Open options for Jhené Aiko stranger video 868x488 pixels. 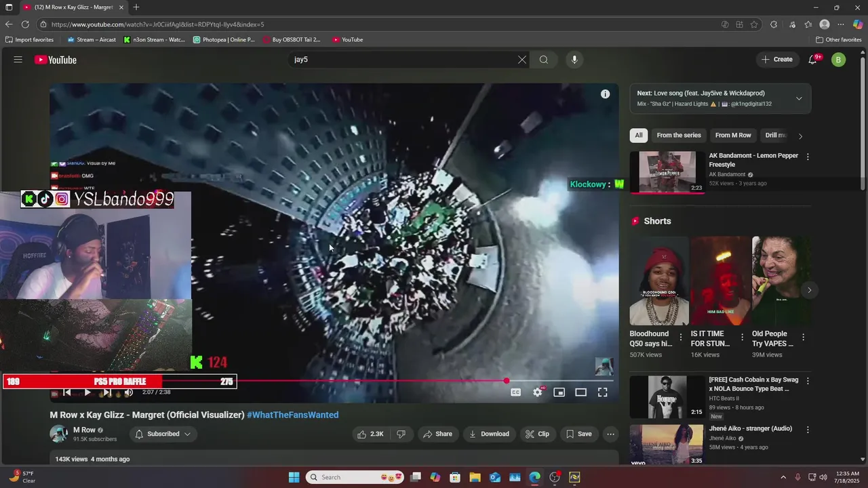[x=807, y=429]
